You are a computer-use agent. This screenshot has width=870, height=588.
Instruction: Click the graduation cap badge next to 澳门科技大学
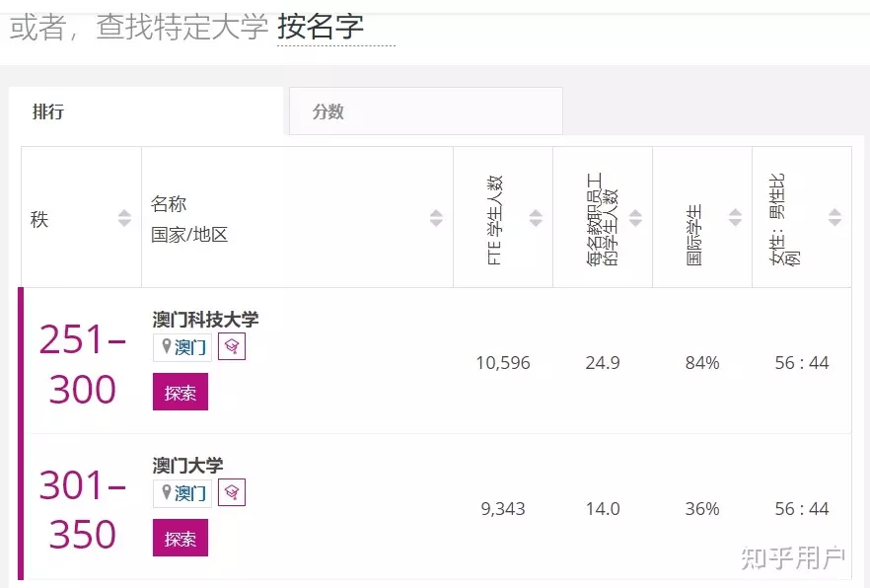231,346
